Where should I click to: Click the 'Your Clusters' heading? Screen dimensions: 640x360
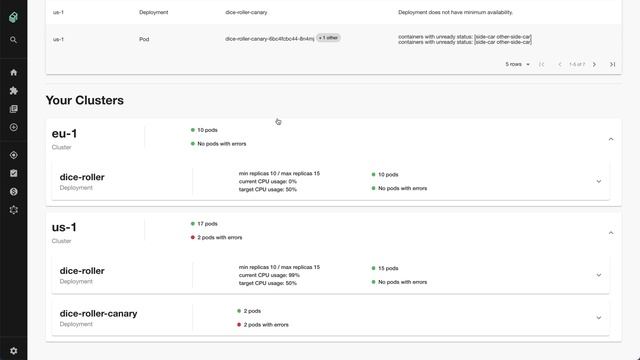point(84,100)
